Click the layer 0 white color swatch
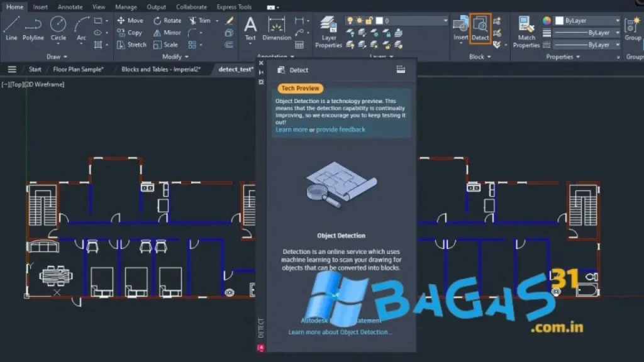Image resolution: width=644 pixels, height=362 pixels. tap(379, 21)
